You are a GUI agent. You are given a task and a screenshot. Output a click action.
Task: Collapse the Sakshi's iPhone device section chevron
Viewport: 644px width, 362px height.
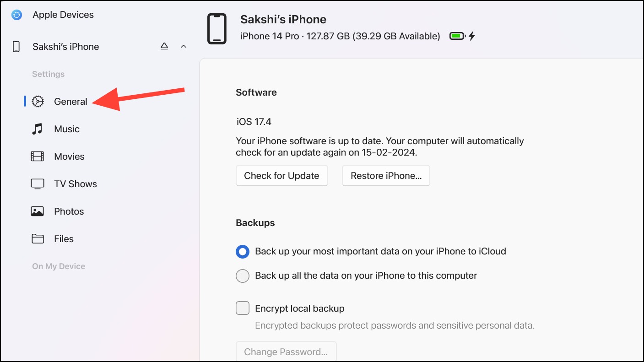coord(184,46)
